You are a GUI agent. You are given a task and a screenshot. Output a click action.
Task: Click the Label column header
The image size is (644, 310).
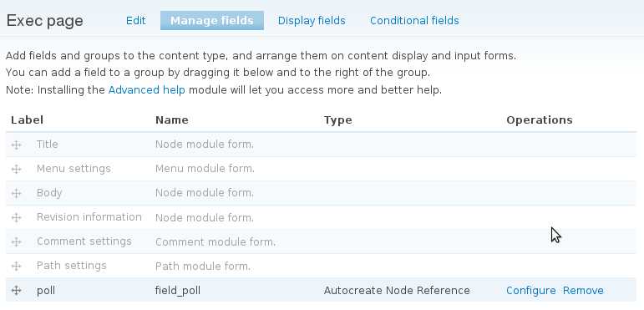click(27, 119)
